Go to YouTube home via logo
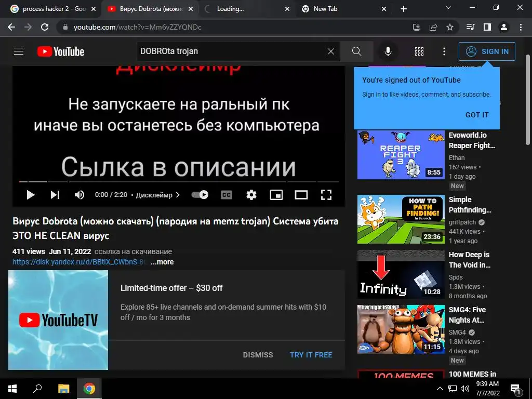 click(61, 51)
